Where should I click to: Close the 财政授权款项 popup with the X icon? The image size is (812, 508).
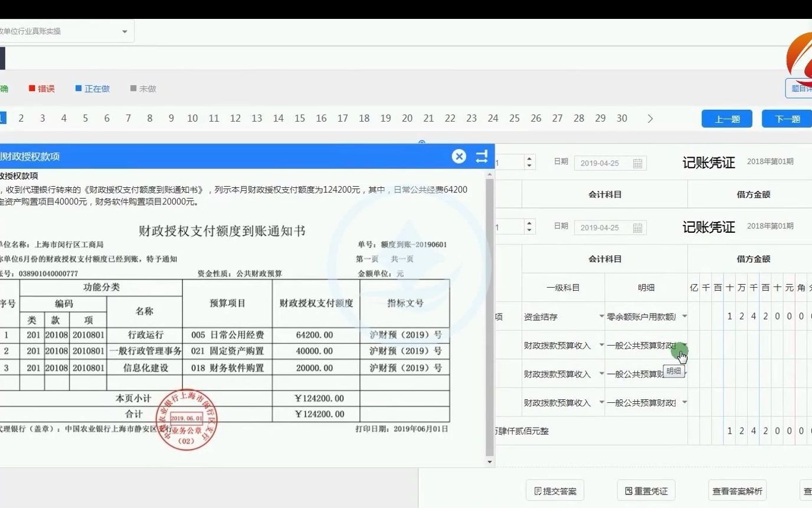459,157
